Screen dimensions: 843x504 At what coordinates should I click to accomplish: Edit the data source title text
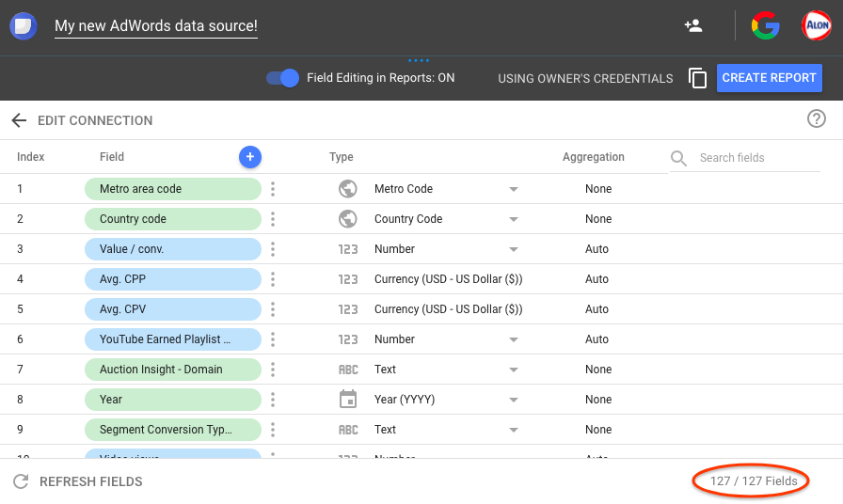point(156,25)
